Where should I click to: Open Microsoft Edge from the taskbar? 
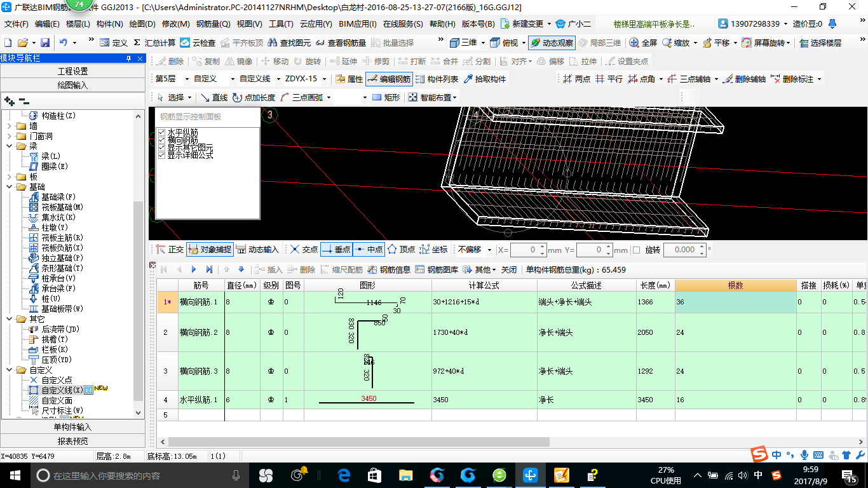[344, 475]
